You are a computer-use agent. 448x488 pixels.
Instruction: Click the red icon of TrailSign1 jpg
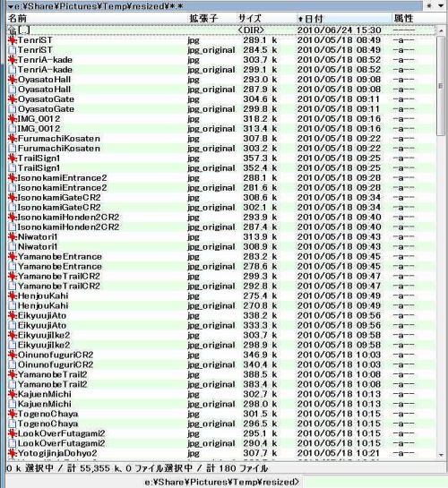coord(13,158)
